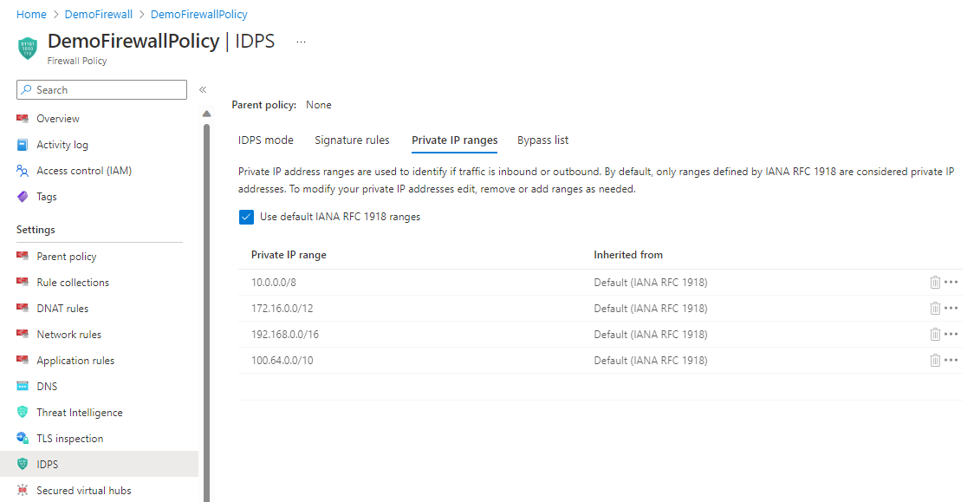Open Overview in the sidebar menu

point(58,118)
